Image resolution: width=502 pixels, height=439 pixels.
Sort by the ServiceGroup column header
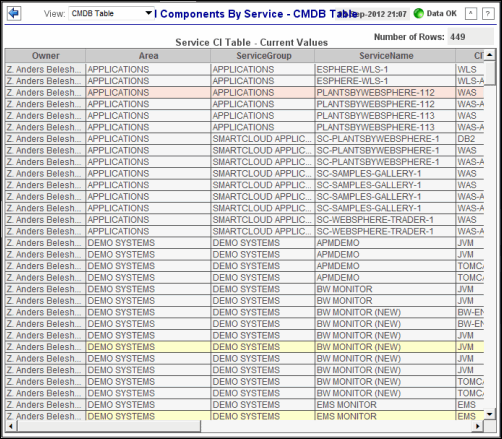[x=263, y=56]
